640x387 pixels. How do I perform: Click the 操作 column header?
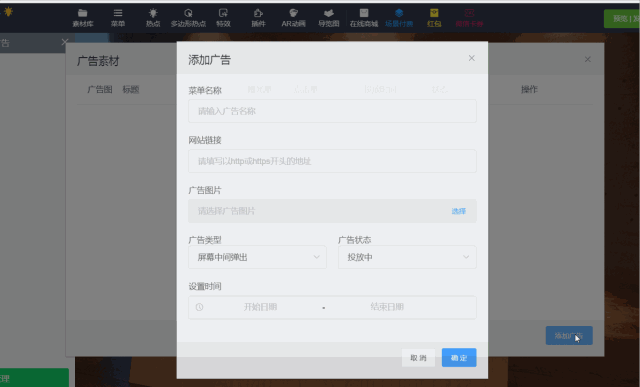[x=529, y=89]
